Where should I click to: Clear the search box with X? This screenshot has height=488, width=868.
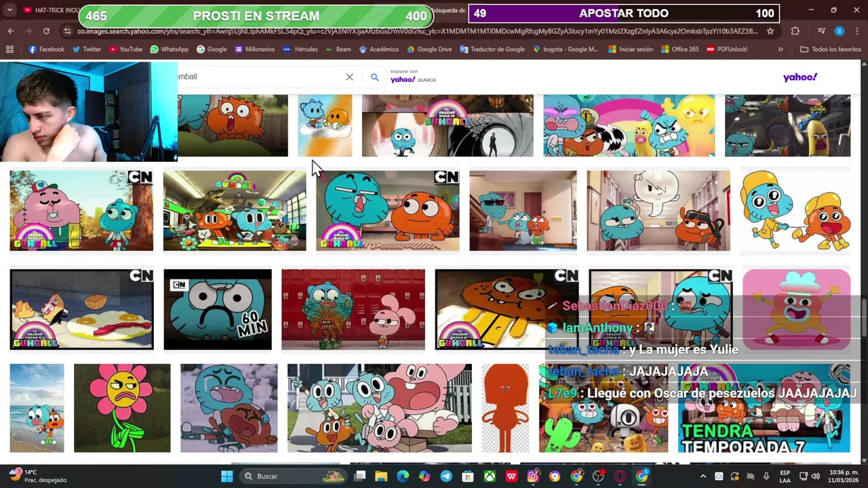(x=349, y=77)
